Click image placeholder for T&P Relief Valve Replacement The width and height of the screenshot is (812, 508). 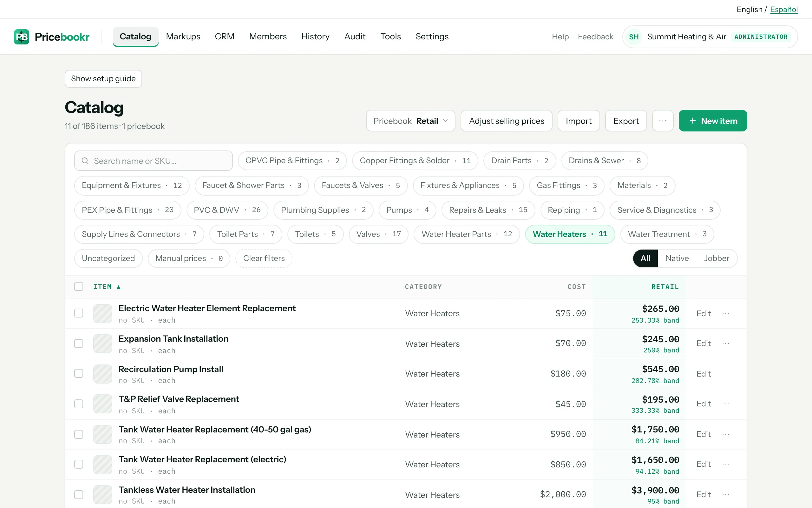tap(103, 404)
